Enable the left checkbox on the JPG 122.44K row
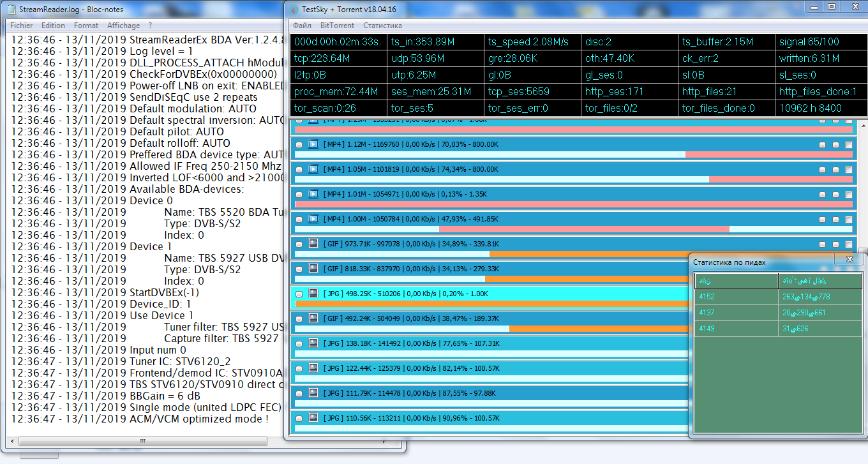 point(299,369)
